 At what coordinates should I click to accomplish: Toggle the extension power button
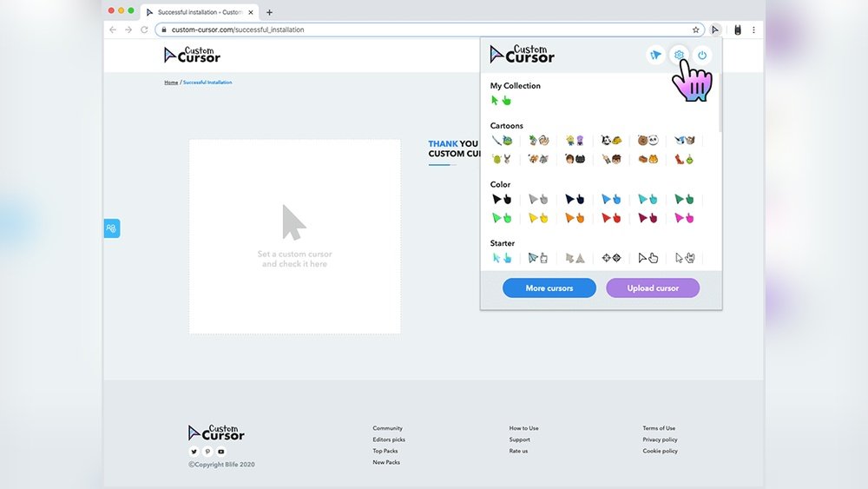click(x=701, y=56)
